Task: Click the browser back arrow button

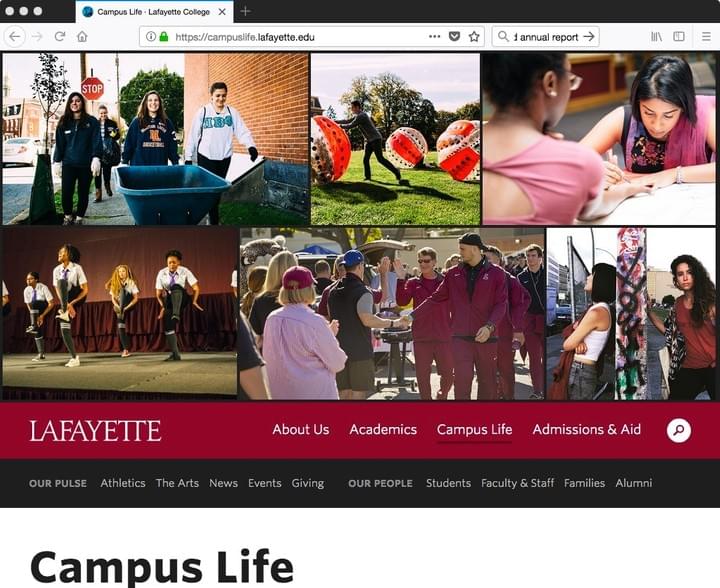Action: click(15, 37)
